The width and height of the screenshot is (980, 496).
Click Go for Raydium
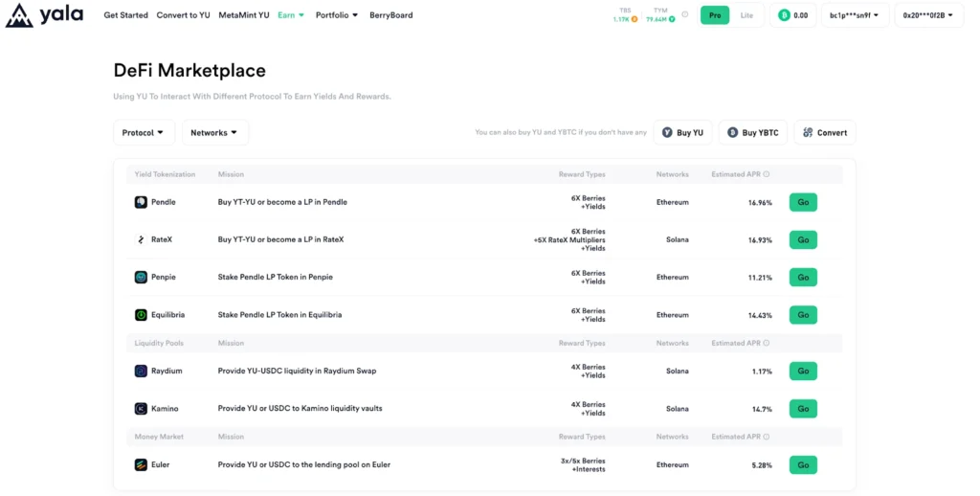(x=803, y=371)
